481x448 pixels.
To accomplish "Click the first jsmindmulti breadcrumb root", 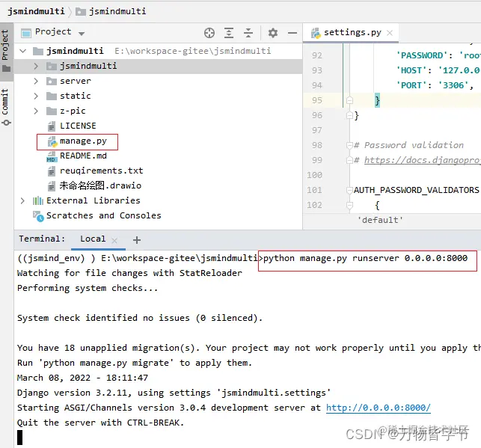I will (36, 12).
